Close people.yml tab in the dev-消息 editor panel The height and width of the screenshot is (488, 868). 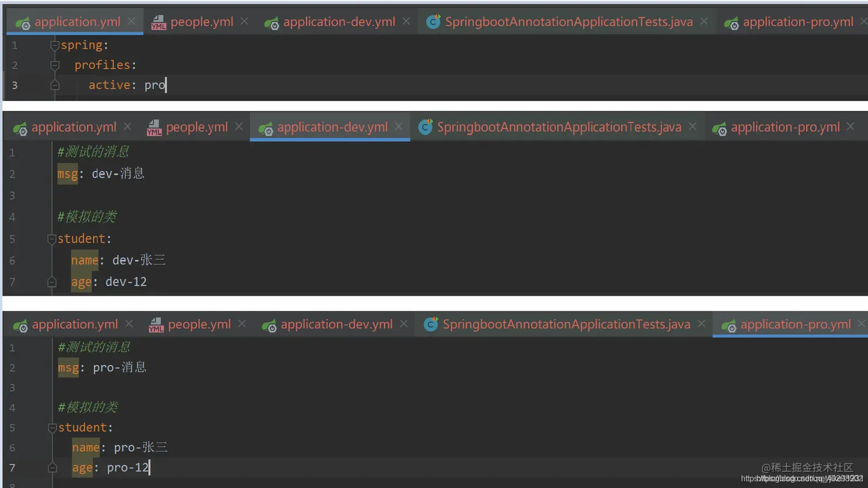pos(239,126)
